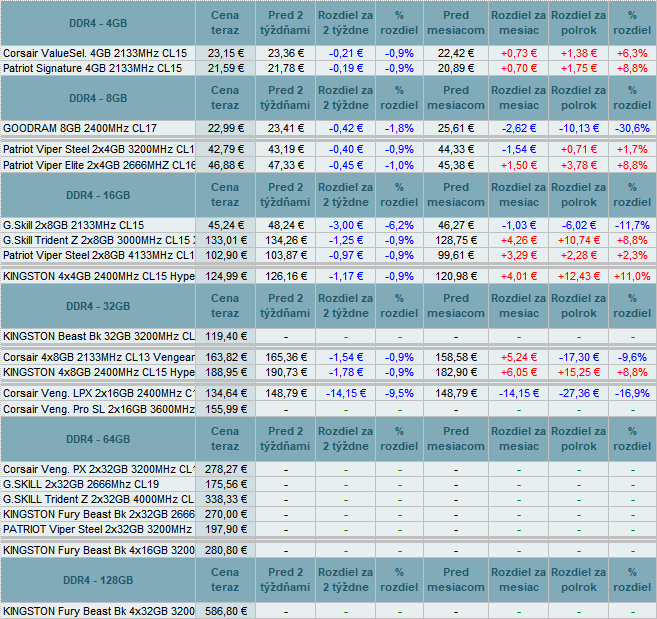Click KINGSTON Fury Beast Bk 4x32GB 3200 row name
657x619 pixels.
click(x=98, y=611)
